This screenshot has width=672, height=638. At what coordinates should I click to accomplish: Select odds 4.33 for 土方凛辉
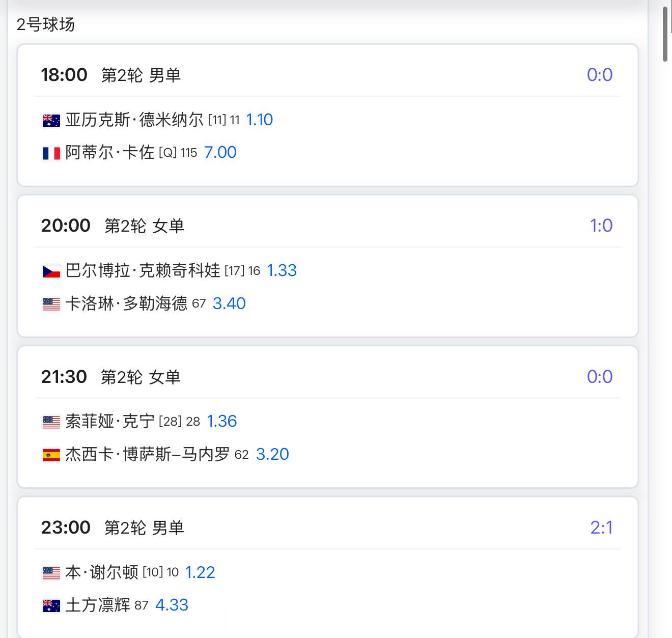point(172,605)
